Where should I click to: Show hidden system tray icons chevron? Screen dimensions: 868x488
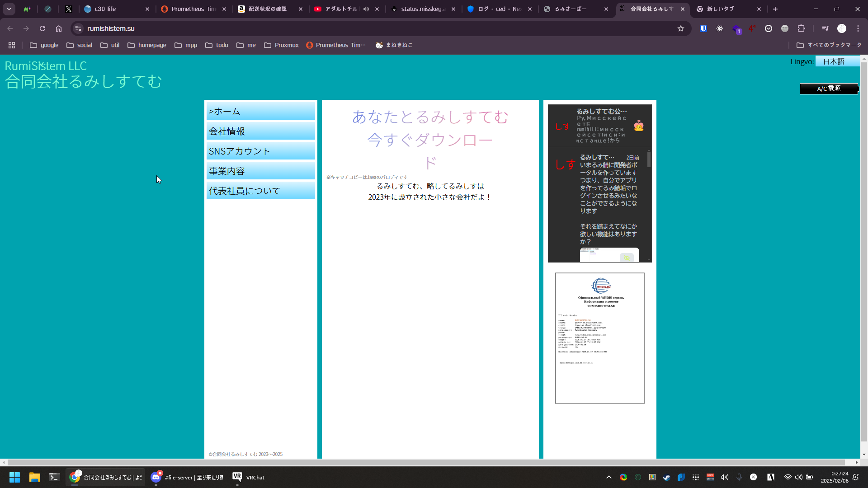click(609, 477)
